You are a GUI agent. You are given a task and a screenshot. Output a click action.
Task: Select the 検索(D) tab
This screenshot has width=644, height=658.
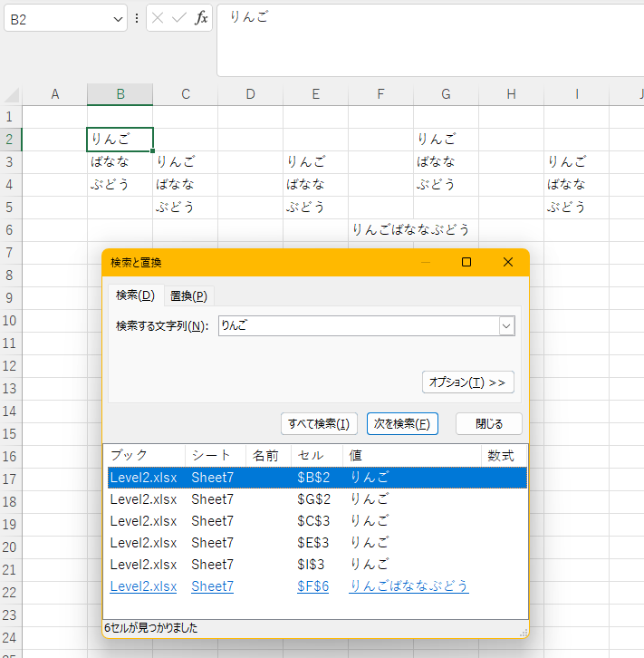(x=135, y=295)
